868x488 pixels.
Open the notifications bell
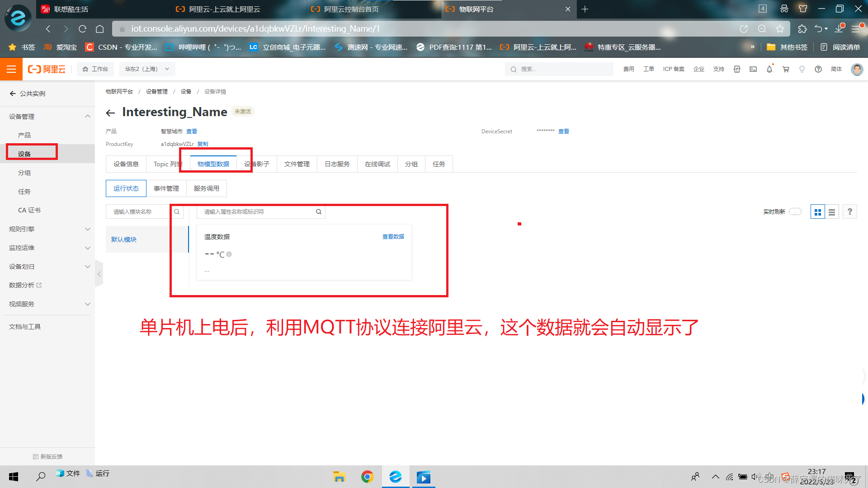click(769, 69)
